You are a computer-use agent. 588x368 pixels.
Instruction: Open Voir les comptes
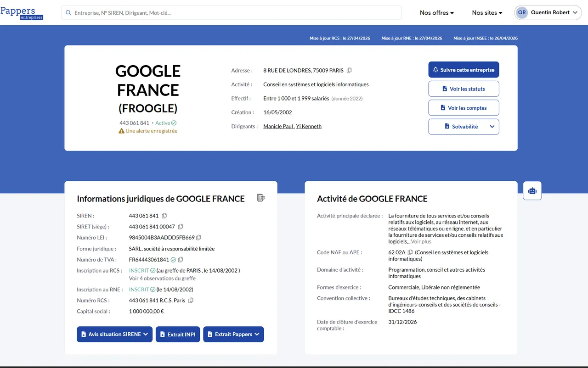pos(464,108)
